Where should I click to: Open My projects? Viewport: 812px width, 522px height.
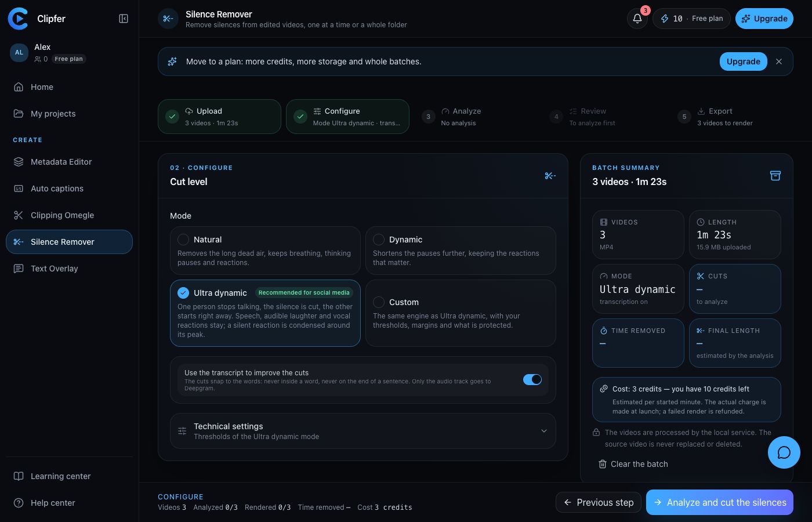pos(69,114)
